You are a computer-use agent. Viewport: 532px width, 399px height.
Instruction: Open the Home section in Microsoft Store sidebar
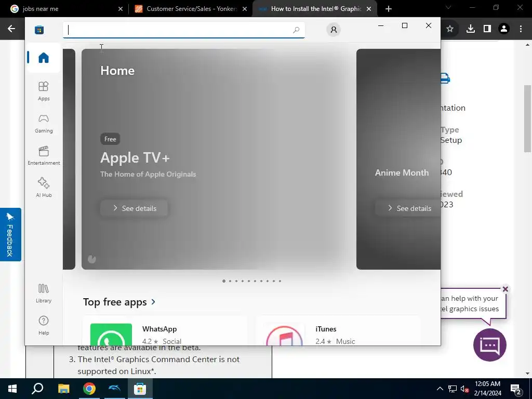click(x=44, y=58)
